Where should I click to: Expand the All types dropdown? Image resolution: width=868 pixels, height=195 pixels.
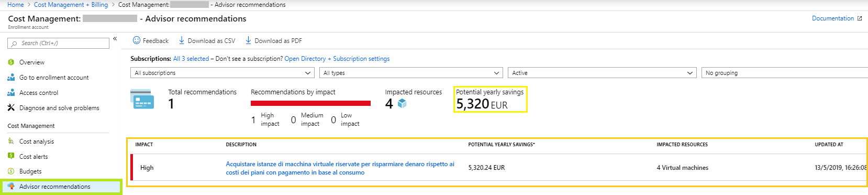(x=411, y=73)
